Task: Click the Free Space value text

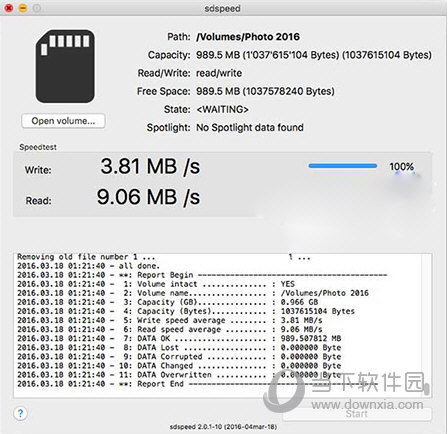Action: coord(265,91)
